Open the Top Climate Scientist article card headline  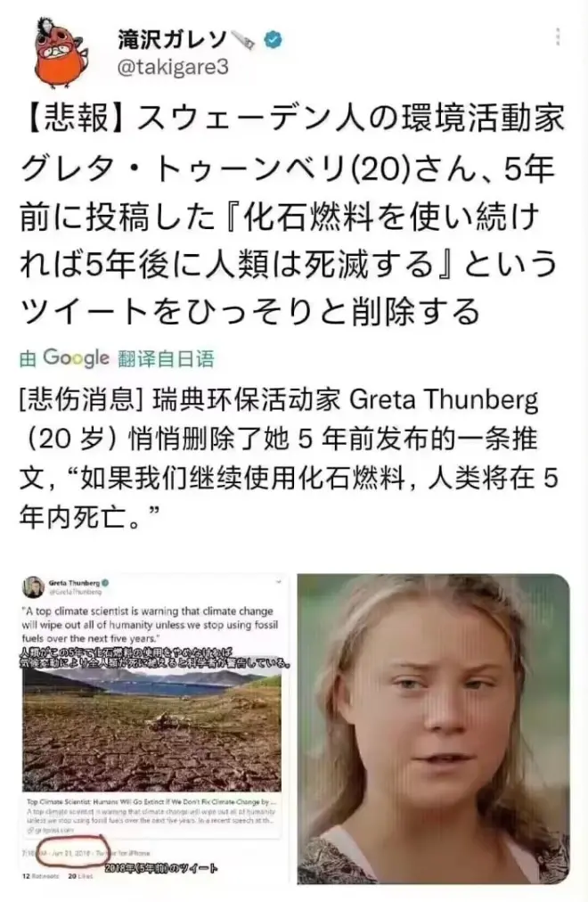(x=151, y=801)
